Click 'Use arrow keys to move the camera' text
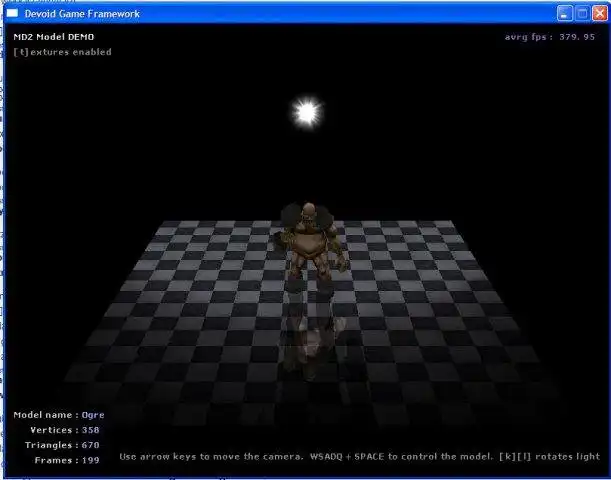The image size is (611, 480). [211, 457]
